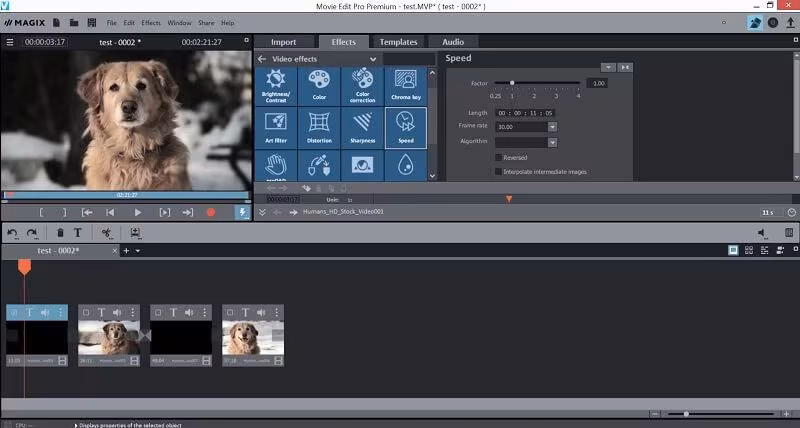Click the red record button
The width and height of the screenshot is (800, 428).
pos(211,212)
